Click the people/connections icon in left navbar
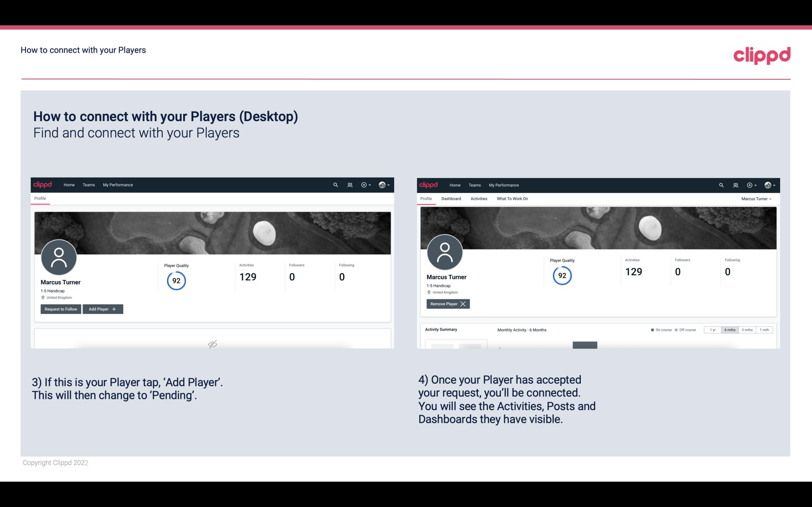 350,185
